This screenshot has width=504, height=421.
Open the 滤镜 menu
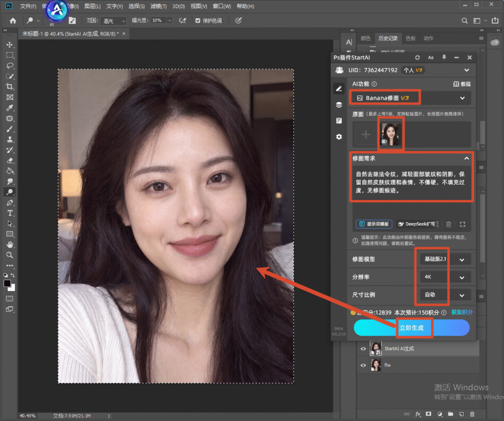(x=158, y=6)
